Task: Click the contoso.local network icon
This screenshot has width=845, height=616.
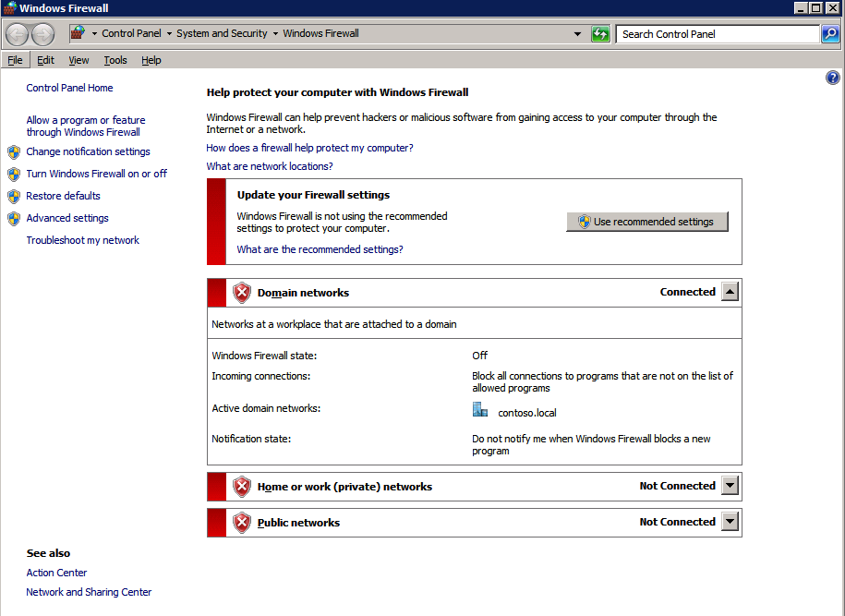Action: click(480, 410)
